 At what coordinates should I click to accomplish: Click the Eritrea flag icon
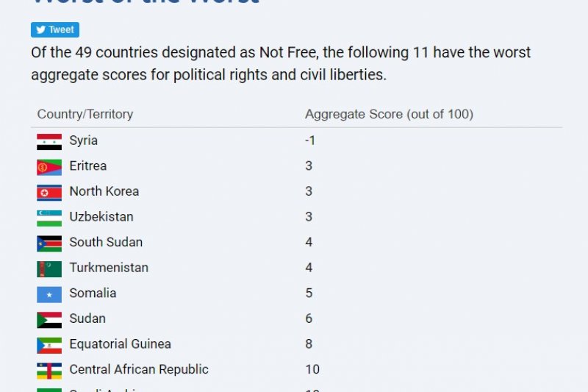[49, 167]
